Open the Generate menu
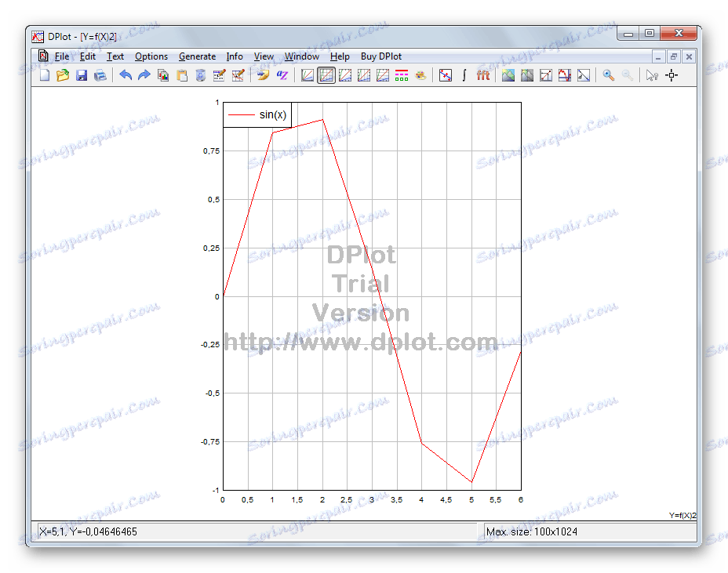Screen dimensions: 728x573 coord(198,56)
